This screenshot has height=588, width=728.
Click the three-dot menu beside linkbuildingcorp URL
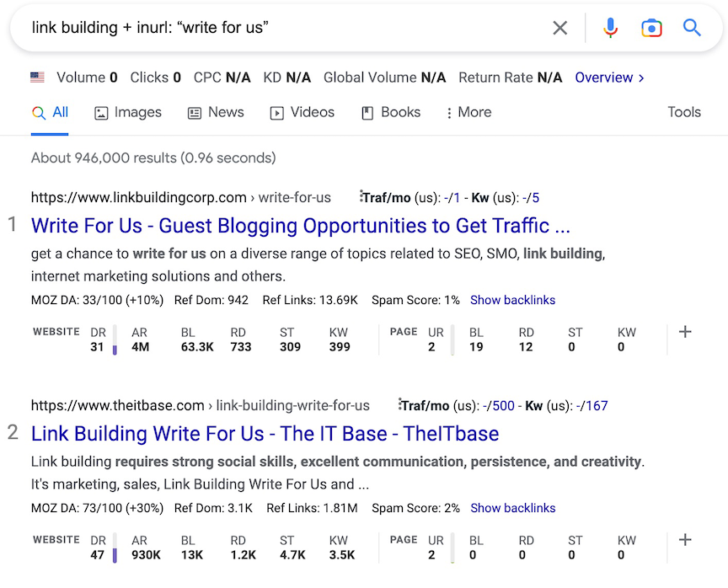[361, 196]
